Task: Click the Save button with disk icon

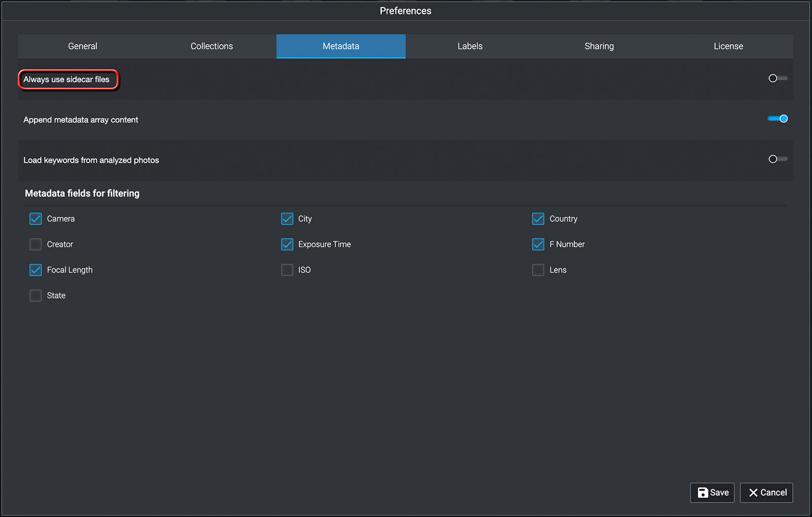Action: point(712,493)
